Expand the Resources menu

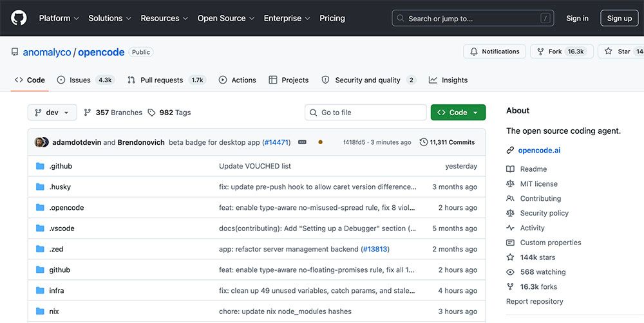(164, 18)
